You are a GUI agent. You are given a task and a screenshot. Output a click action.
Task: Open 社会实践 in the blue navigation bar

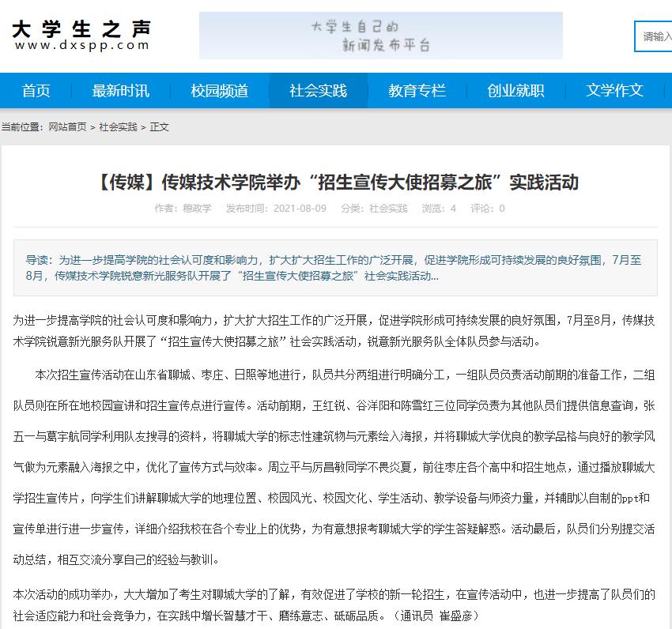pos(318,90)
